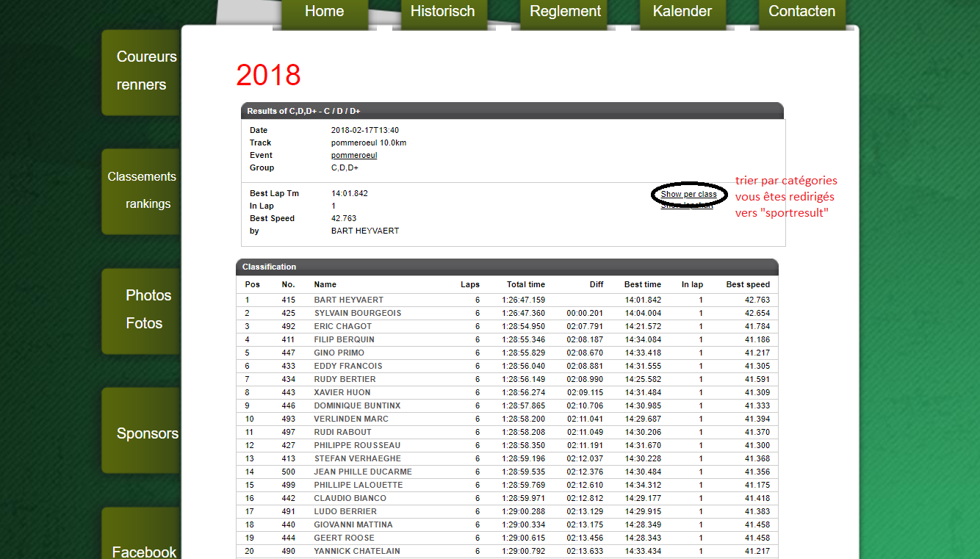Image resolution: width=980 pixels, height=559 pixels.
Task: Select rider SYLVAIN BOURGEOIS row
Action: point(507,314)
